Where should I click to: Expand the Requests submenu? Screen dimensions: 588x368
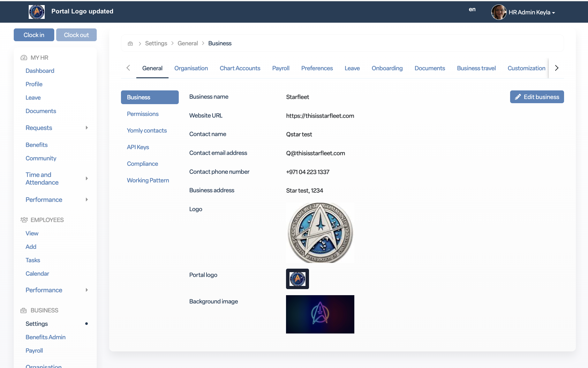(87, 128)
